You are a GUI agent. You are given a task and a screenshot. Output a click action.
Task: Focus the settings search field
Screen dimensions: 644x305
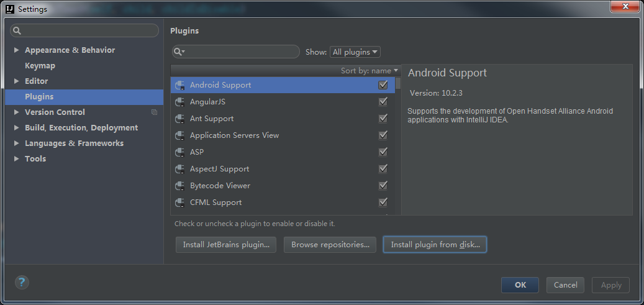click(x=84, y=31)
